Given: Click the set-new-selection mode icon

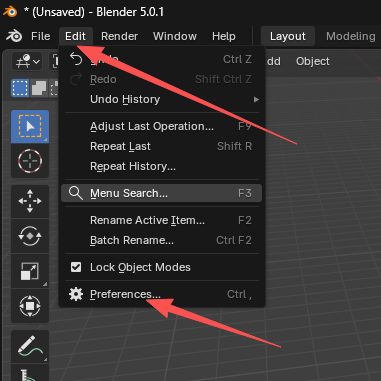Looking at the screenshot, I should click(x=20, y=88).
